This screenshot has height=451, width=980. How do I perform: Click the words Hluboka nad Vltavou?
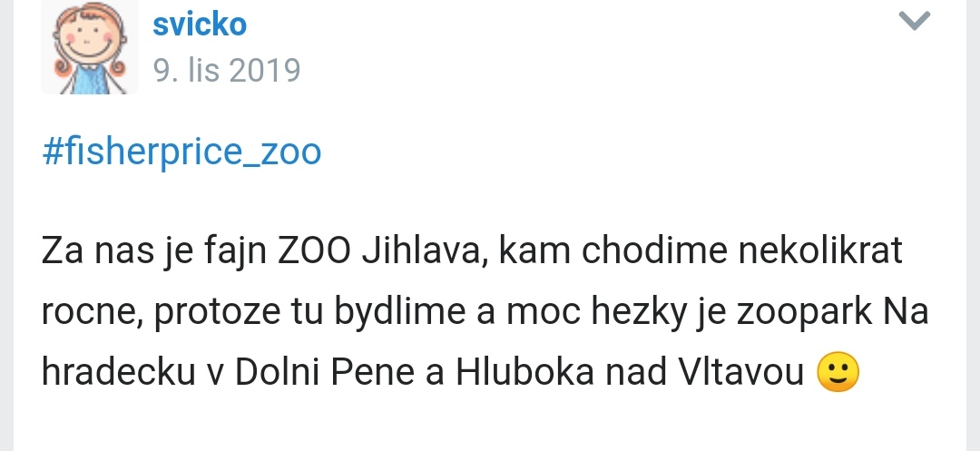[630, 372]
